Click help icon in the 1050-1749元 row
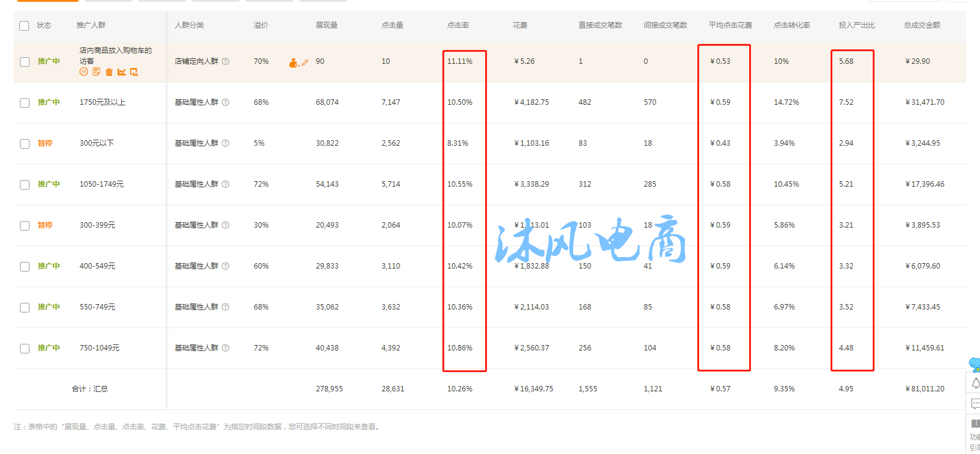Screen dimensions: 980x454 pos(225,184)
